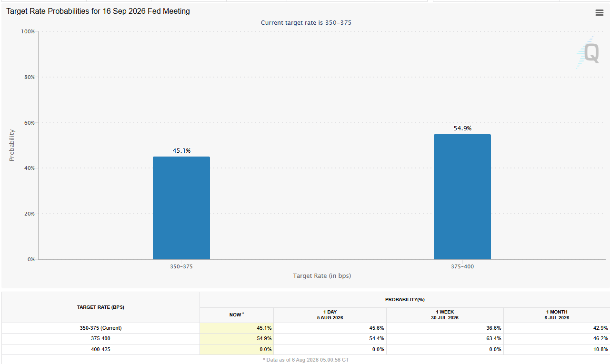Click the NOW value 45.1% cell
610x364 pixels.
[237, 328]
